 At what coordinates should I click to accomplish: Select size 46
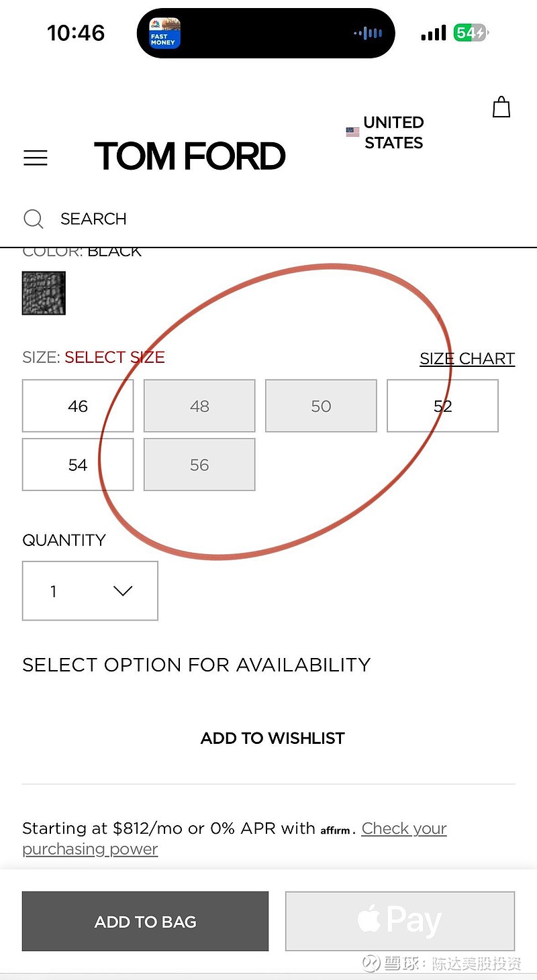[78, 406]
